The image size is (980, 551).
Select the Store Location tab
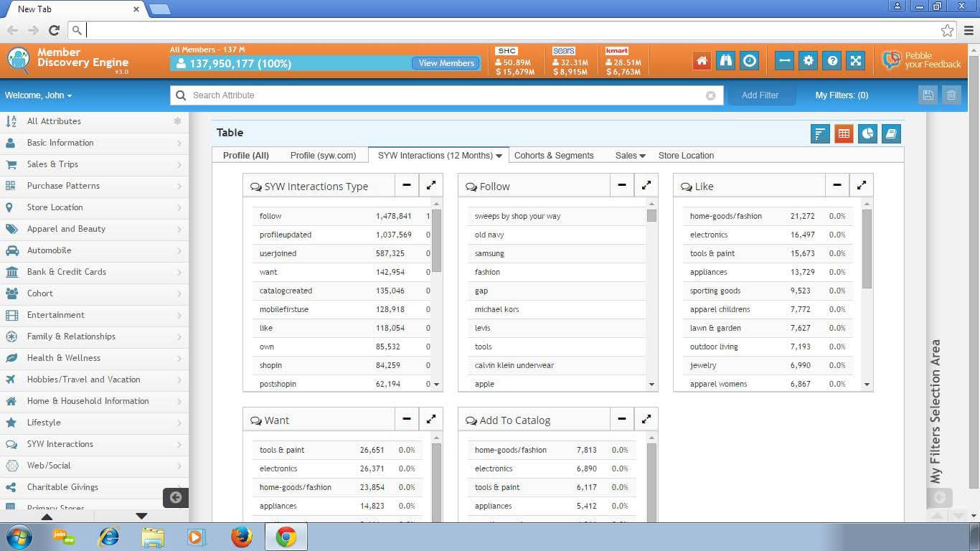[x=686, y=156]
